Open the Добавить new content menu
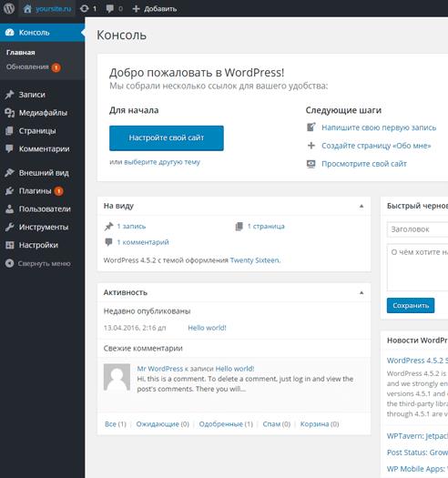 tap(155, 9)
